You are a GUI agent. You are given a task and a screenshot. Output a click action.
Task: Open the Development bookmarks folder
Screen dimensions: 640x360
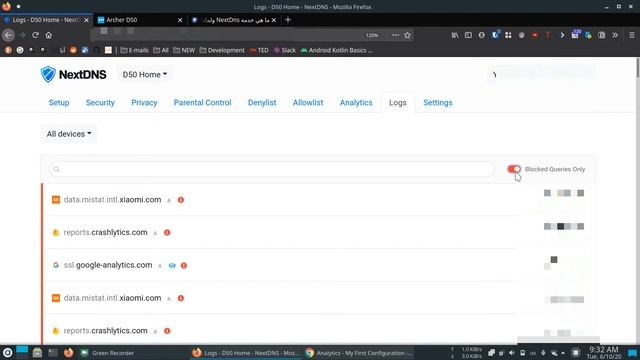coord(222,50)
